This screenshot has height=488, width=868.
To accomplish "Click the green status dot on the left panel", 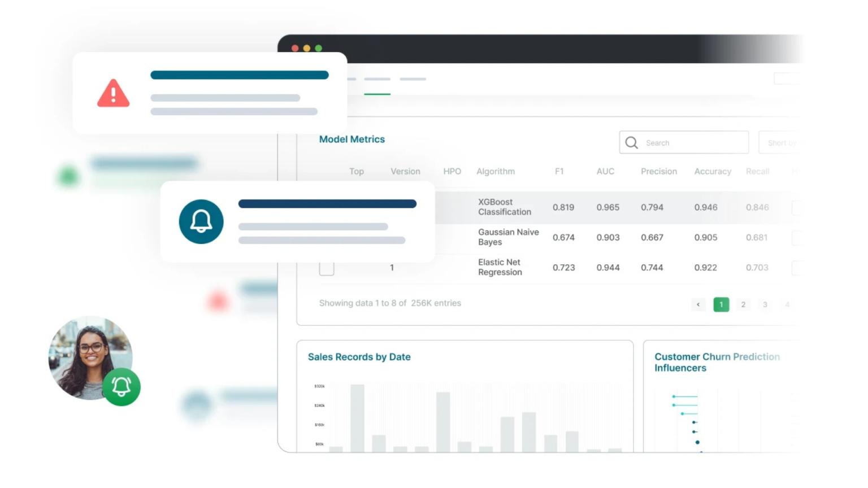I will [68, 176].
